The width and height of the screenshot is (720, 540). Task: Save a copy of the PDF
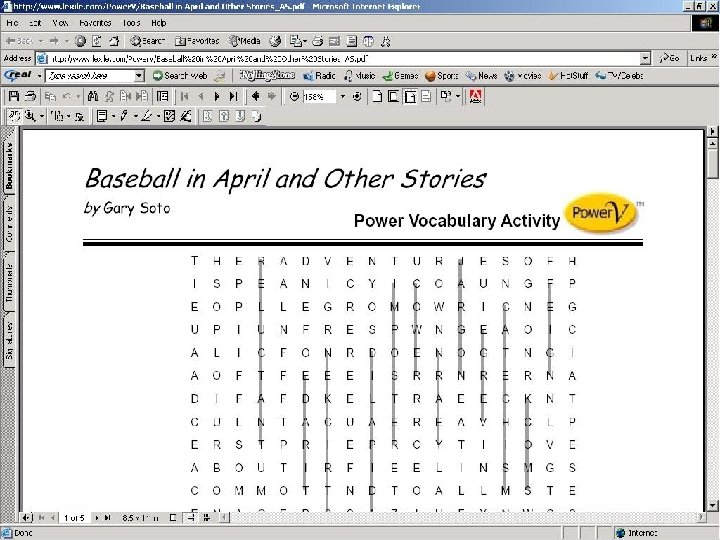tap(14, 96)
